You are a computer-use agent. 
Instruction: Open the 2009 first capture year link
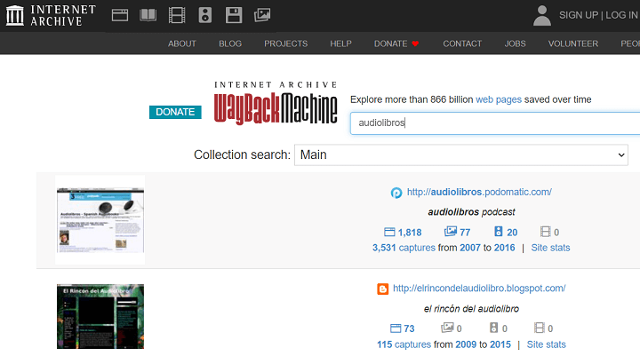[x=466, y=344]
